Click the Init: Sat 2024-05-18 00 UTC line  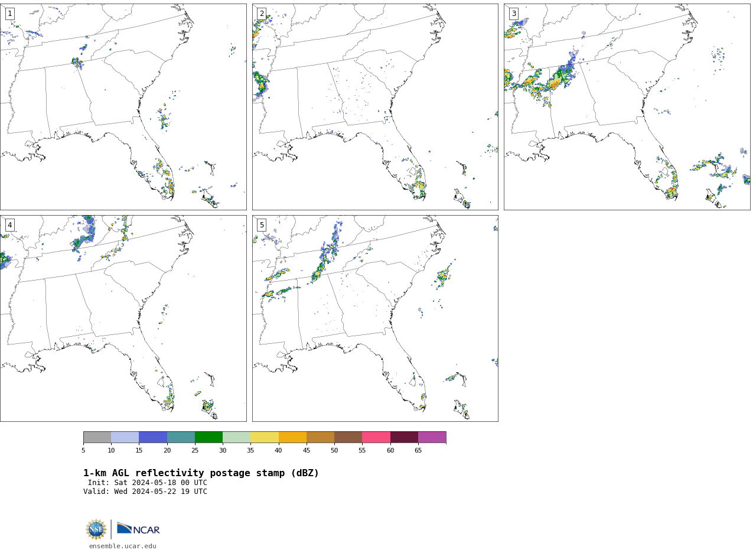[148, 483]
